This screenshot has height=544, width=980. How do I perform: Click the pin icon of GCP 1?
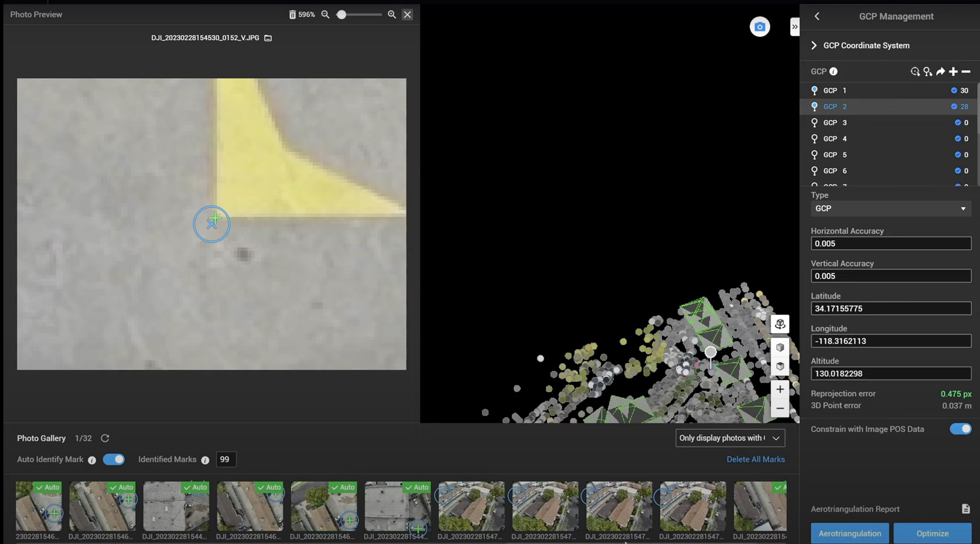tap(814, 91)
